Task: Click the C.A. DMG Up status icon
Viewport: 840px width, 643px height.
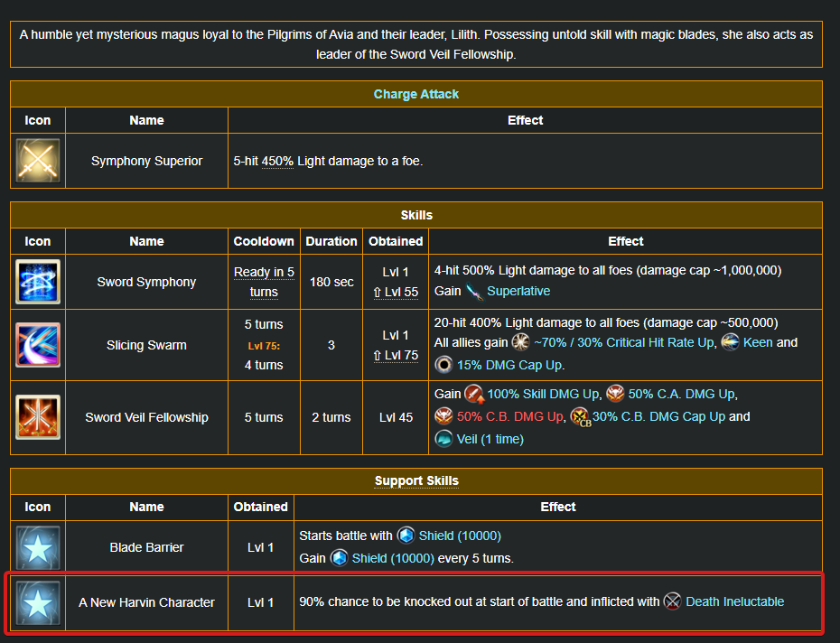Action: tap(615, 394)
